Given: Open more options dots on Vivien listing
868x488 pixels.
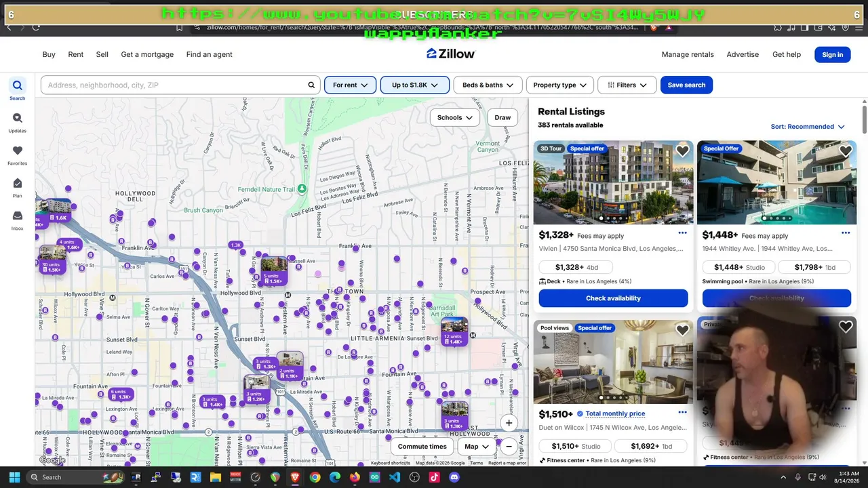Looking at the screenshot, I should click(682, 233).
